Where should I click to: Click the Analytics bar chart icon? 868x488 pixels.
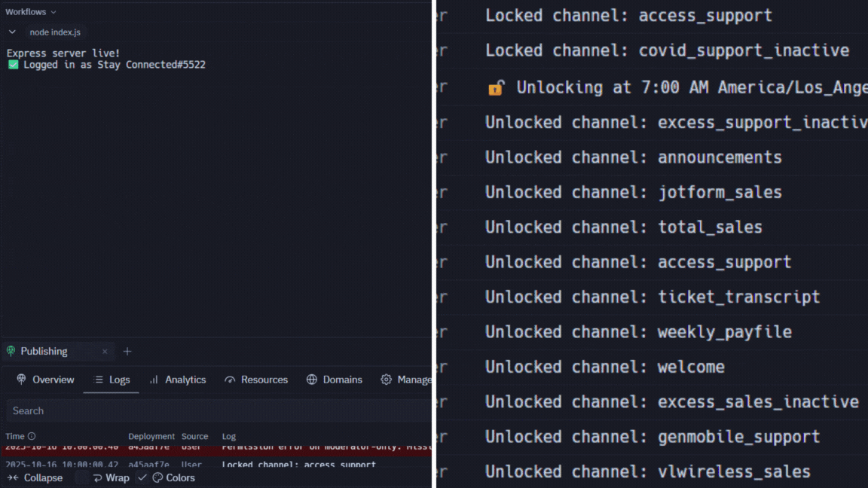154,380
